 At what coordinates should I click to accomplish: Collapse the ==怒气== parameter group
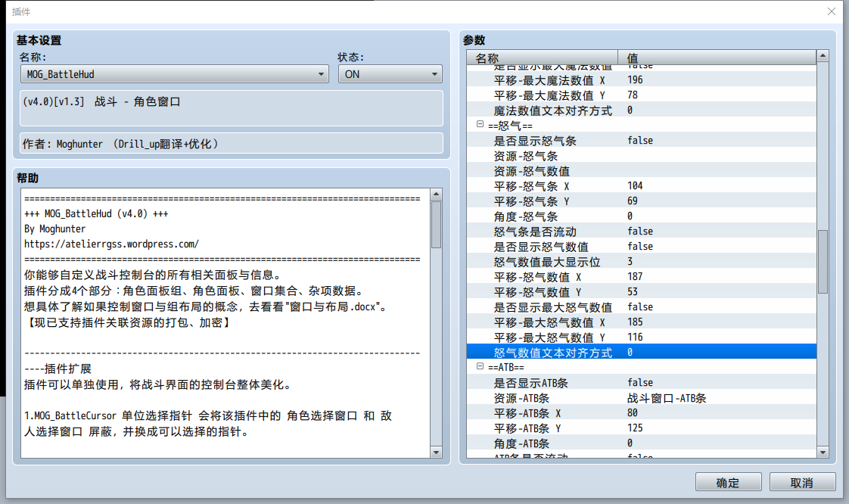[x=480, y=124]
